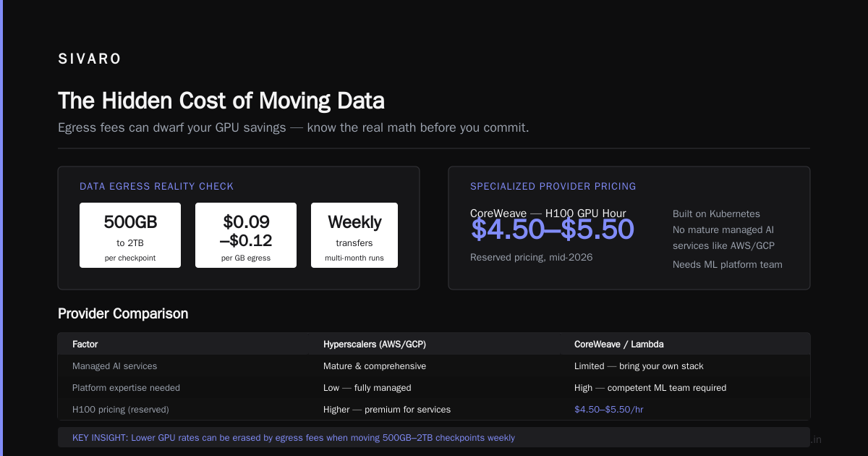
Task: Click 'CoreWeave — H100 GPU Hour' label
Action: pyautogui.click(x=548, y=214)
